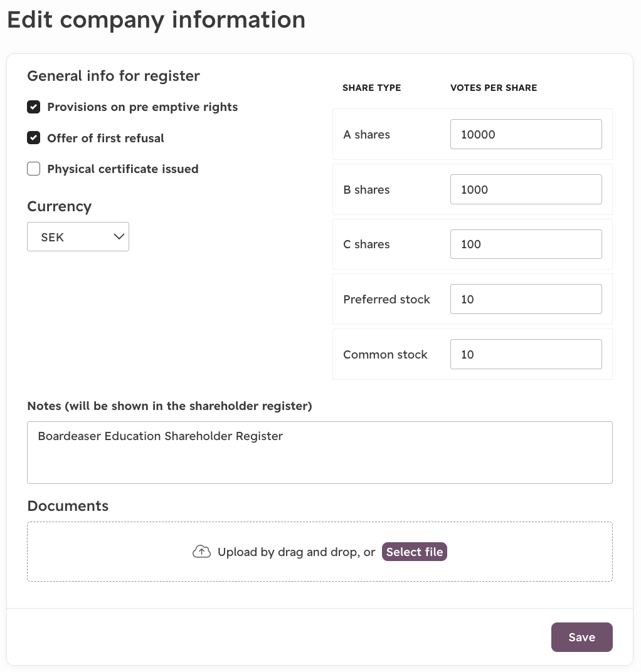Focus the C shares votes input
Viewport: 641px width, 672px height.
pos(526,244)
